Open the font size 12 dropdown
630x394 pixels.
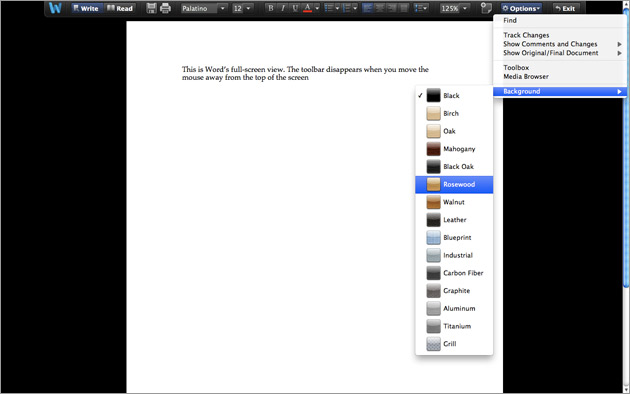pyautogui.click(x=242, y=8)
